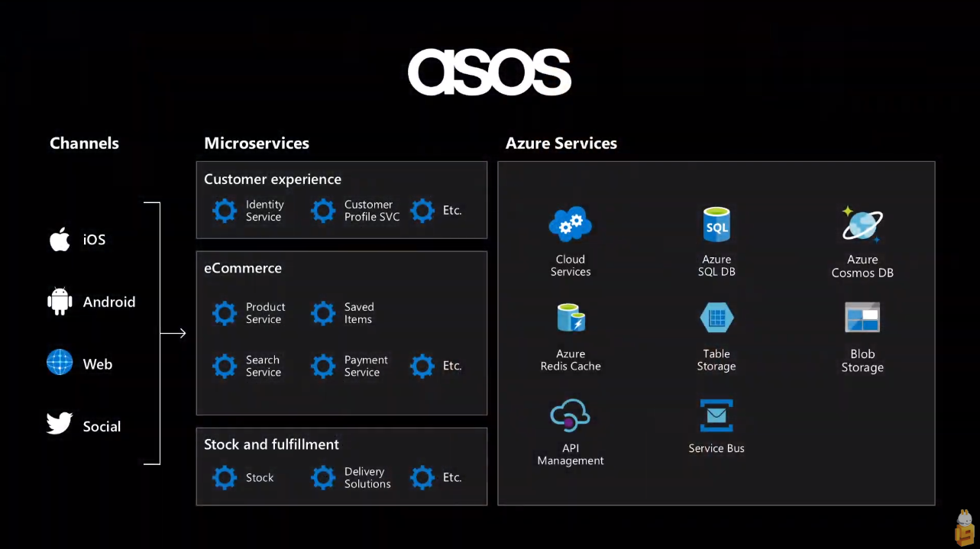980x549 pixels.
Task: Click the Etc. gear in eCommerce
Action: point(422,367)
